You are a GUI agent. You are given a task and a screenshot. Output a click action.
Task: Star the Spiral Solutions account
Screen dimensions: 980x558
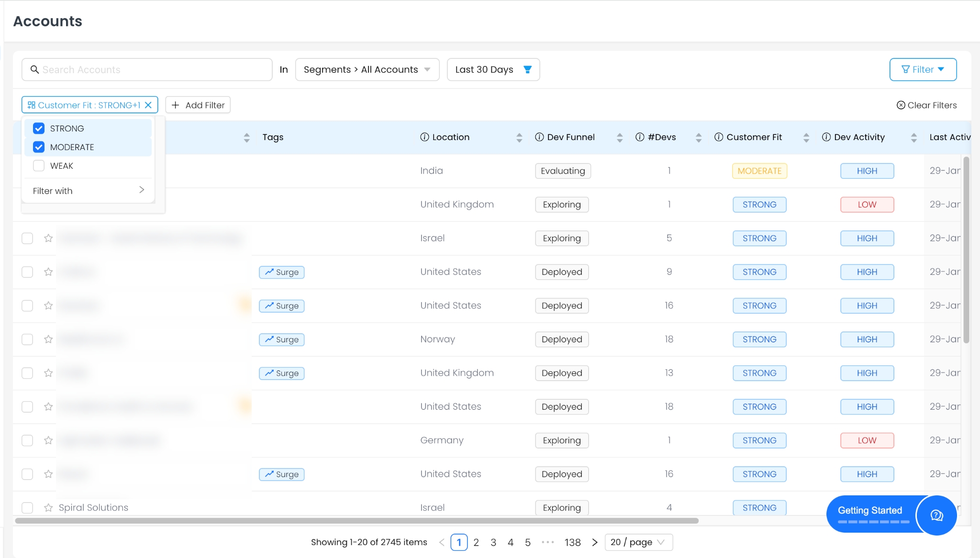coord(48,507)
